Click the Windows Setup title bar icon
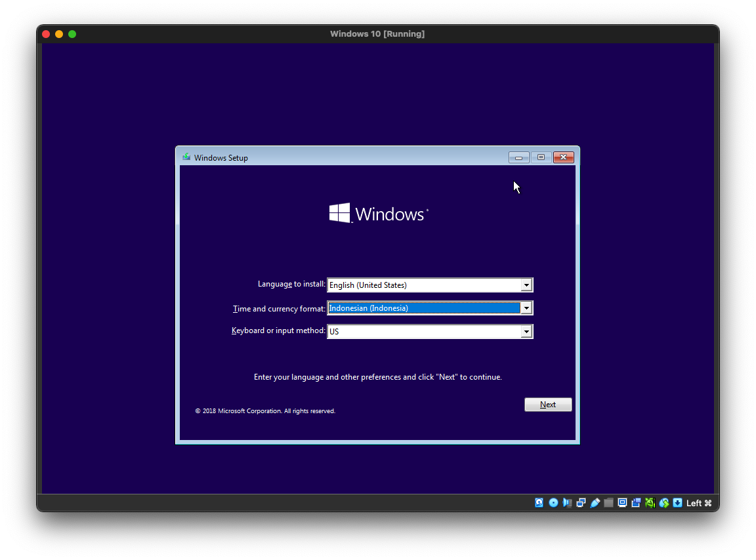 (x=186, y=157)
